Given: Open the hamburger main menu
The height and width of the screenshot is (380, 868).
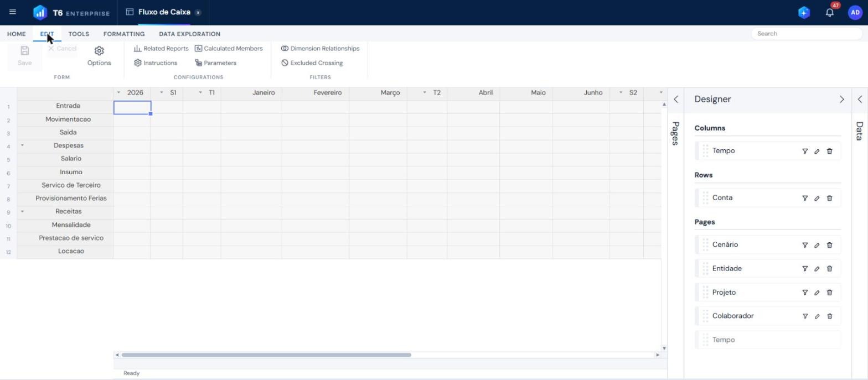Looking at the screenshot, I should point(13,12).
